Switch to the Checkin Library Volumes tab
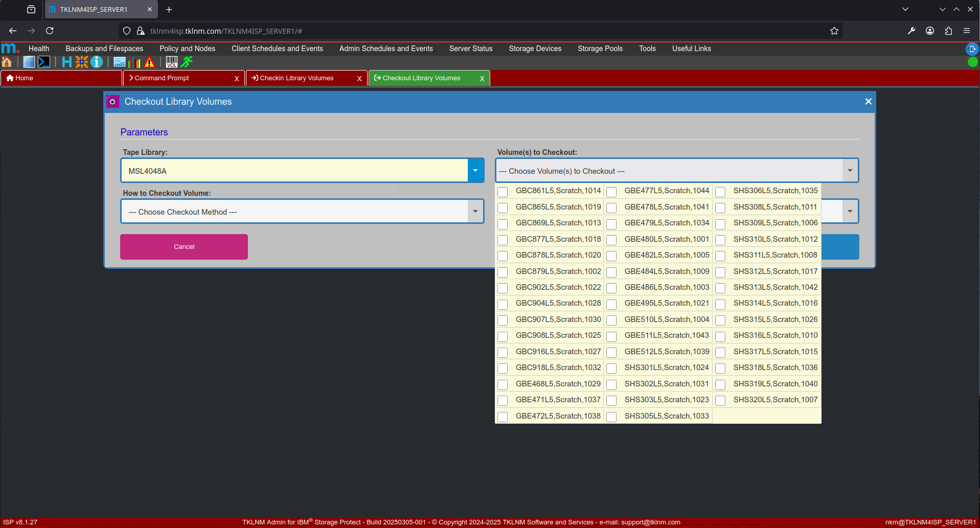The image size is (980, 528). pos(297,78)
